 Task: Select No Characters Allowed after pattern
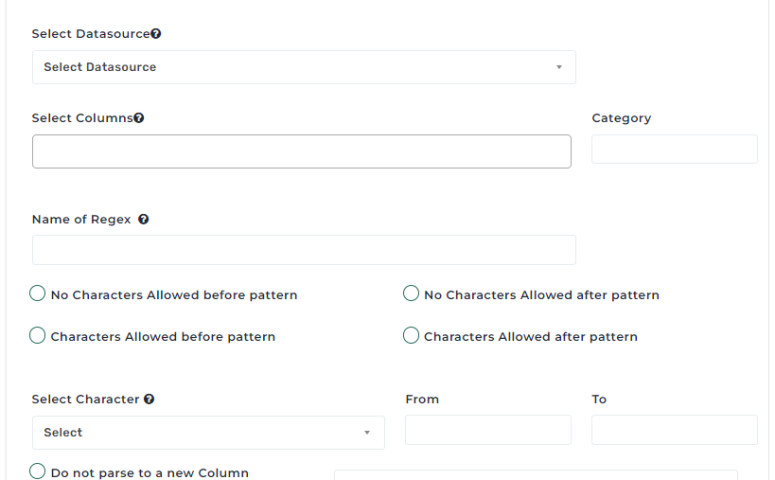411,294
